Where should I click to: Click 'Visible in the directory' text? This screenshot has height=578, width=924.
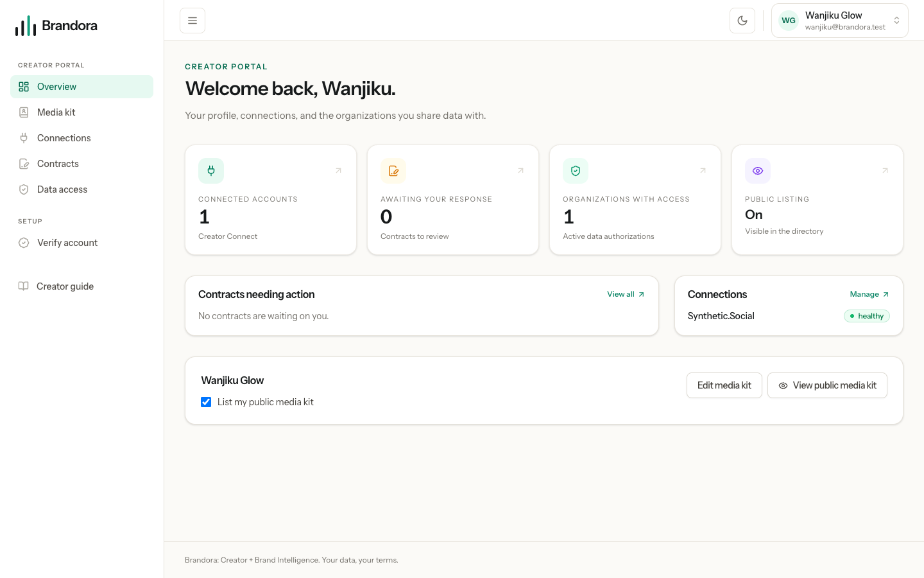point(784,231)
